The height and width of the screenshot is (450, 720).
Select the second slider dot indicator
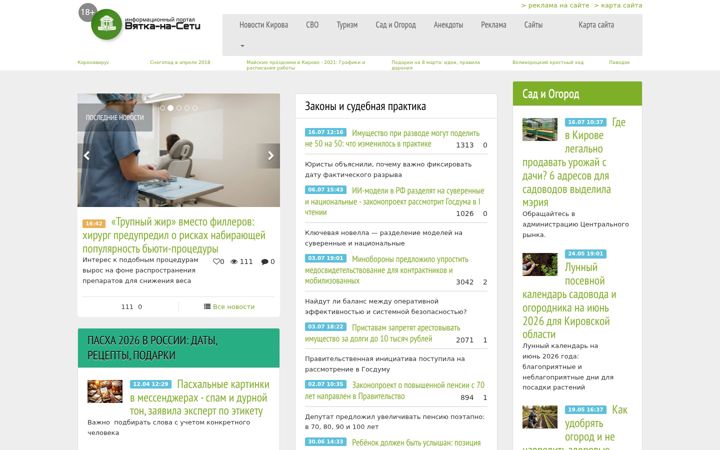[170, 108]
